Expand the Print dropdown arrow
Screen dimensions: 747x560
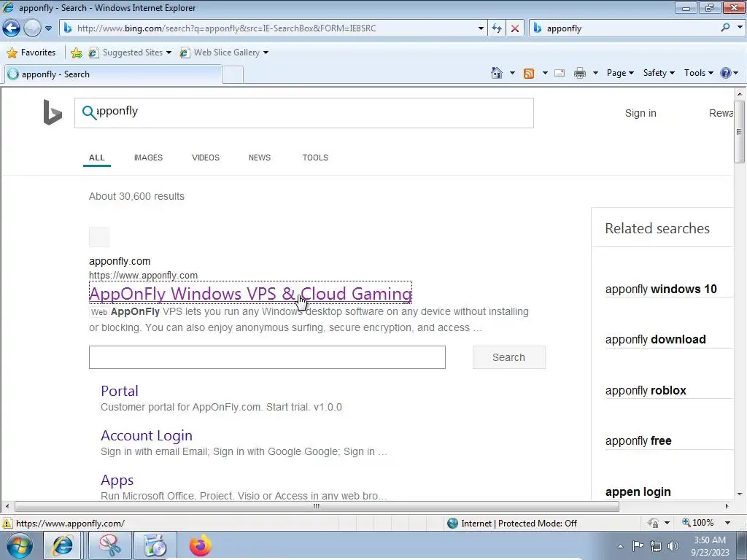595,73
